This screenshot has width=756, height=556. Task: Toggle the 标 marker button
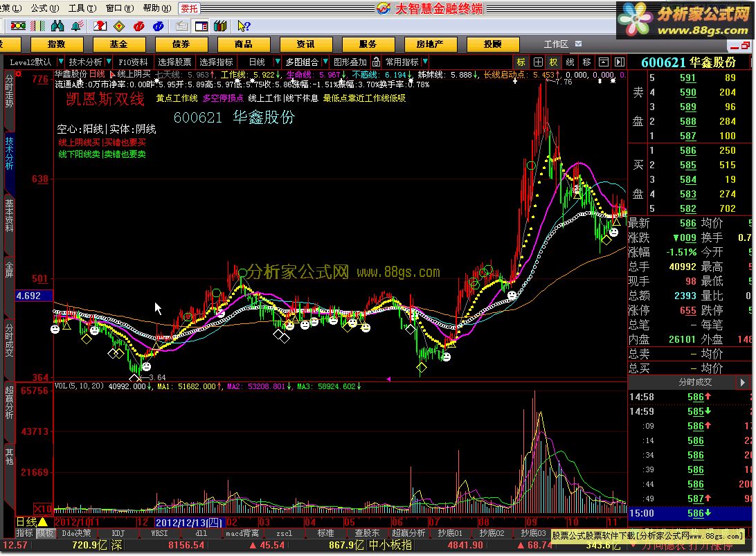pyautogui.click(x=521, y=62)
